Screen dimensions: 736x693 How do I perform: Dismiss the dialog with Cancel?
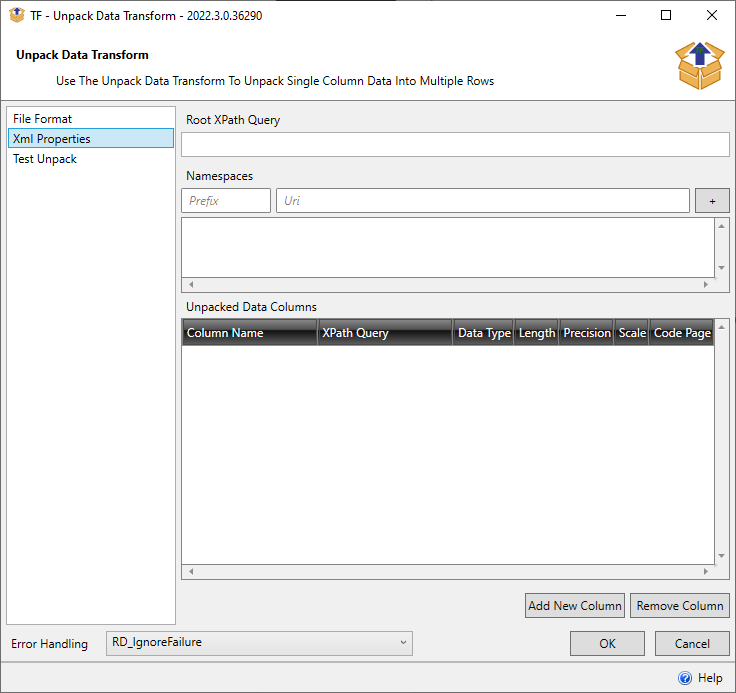pyautogui.click(x=692, y=643)
